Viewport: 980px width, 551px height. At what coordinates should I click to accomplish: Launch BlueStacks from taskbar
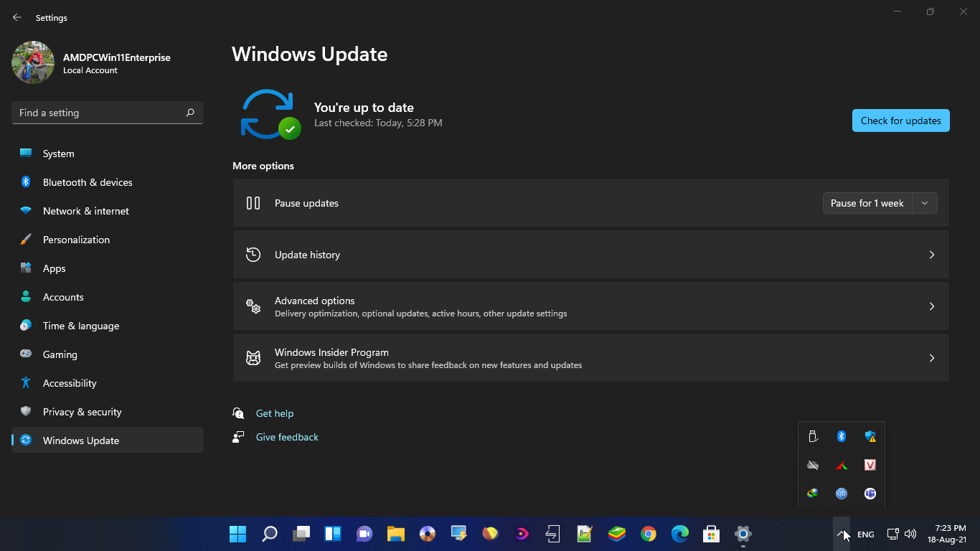pos(617,534)
